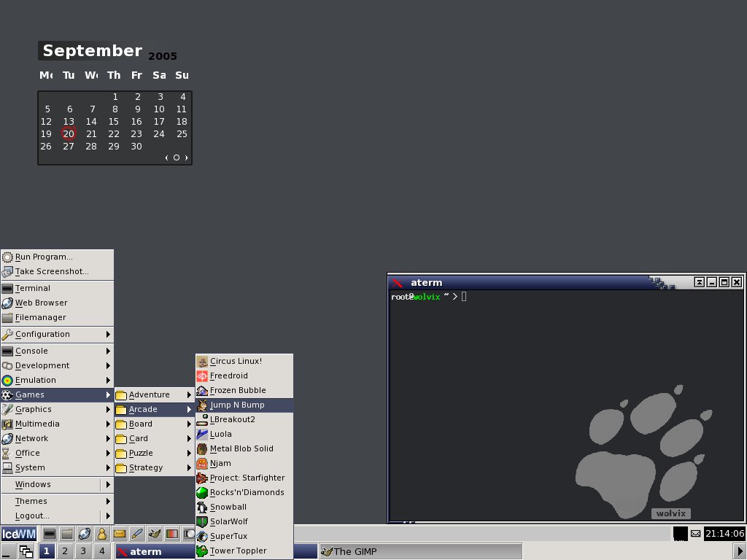Switch to workspace 3
The image size is (747, 560).
83,551
